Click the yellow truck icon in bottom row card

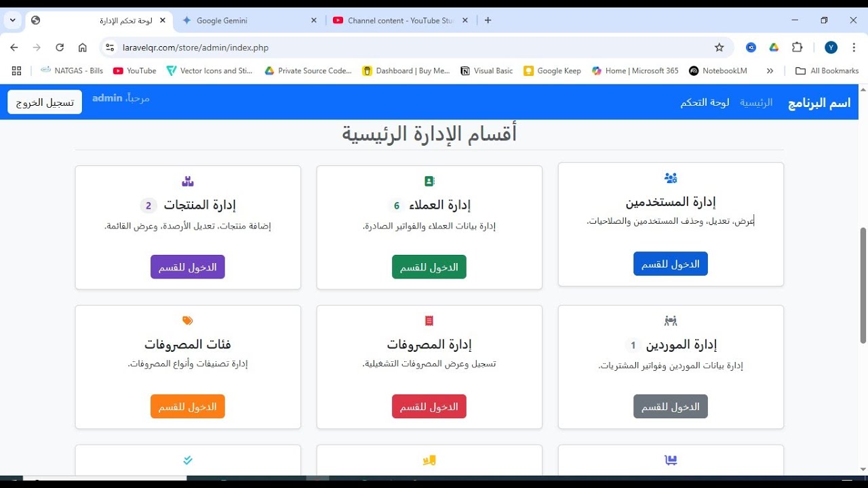429,460
